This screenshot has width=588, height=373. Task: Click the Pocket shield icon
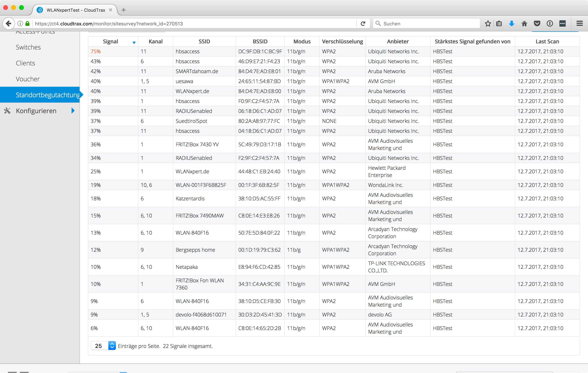coord(537,23)
